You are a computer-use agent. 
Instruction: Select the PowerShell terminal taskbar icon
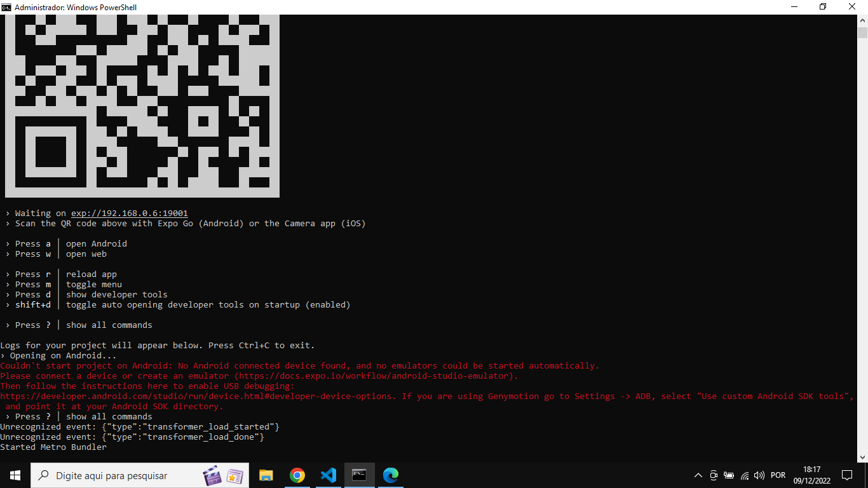point(360,475)
